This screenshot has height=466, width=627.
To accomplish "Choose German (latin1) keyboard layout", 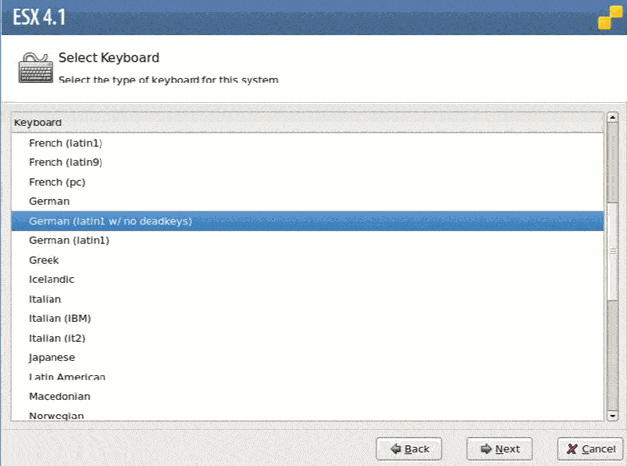I will coord(69,240).
